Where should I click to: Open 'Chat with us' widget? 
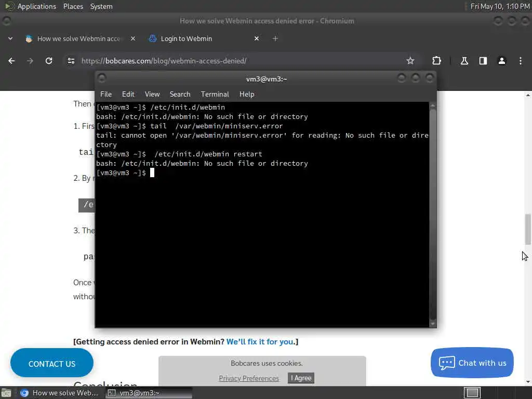(x=472, y=363)
